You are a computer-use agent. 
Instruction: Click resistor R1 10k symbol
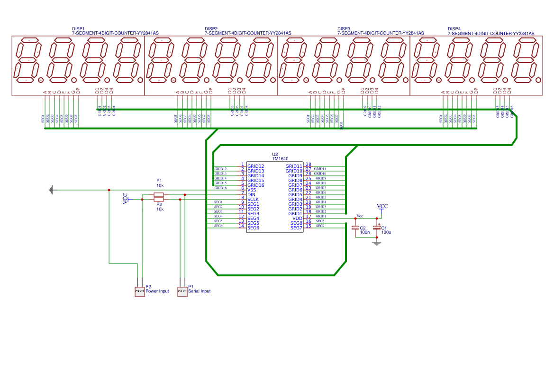[159, 195]
